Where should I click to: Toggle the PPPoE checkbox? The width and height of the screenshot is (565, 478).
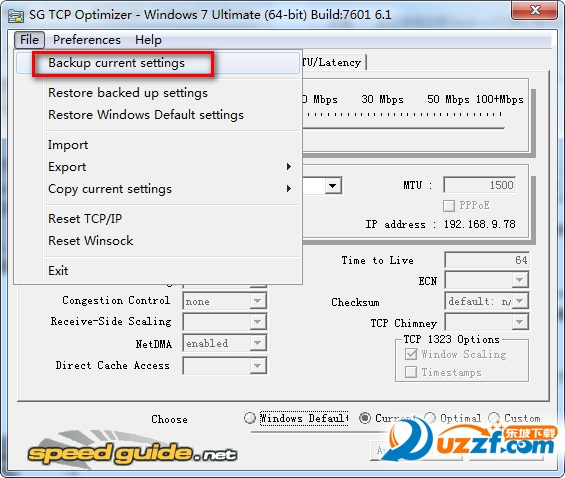point(449,206)
